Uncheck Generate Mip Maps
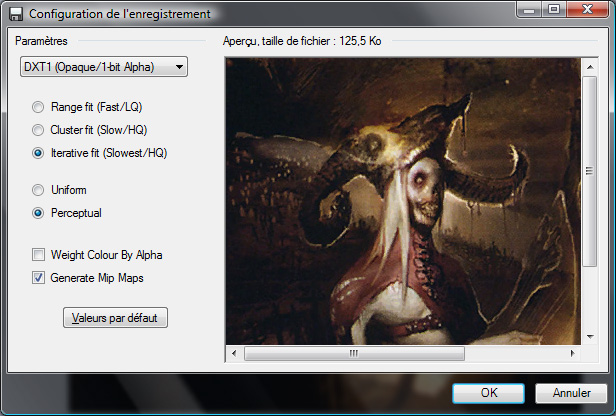616x416 pixels. point(39,277)
